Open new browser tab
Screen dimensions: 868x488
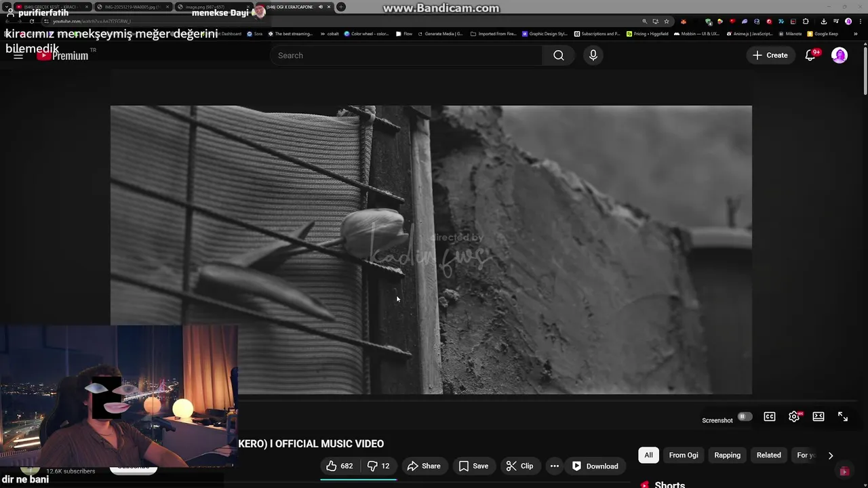(341, 7)
